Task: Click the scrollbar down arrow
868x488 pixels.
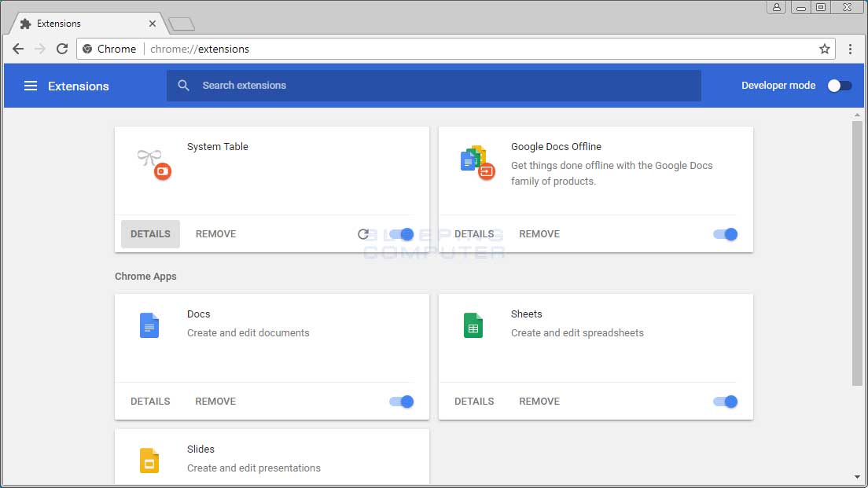Action: point(857,477)
